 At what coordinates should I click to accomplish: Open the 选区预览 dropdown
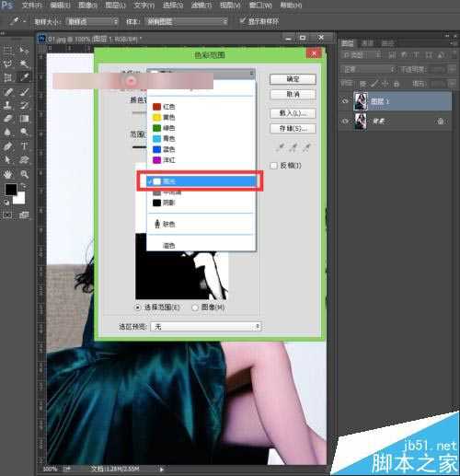206,326
